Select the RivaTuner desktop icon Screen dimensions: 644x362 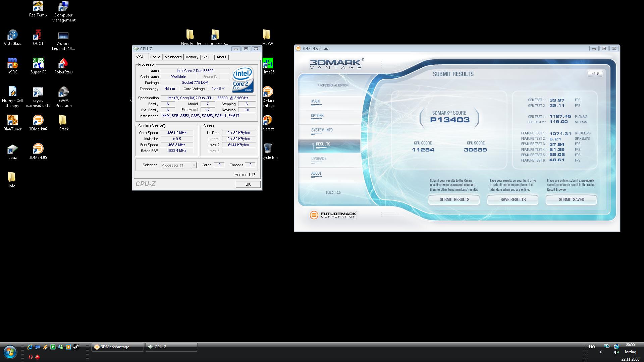point(12,123)
